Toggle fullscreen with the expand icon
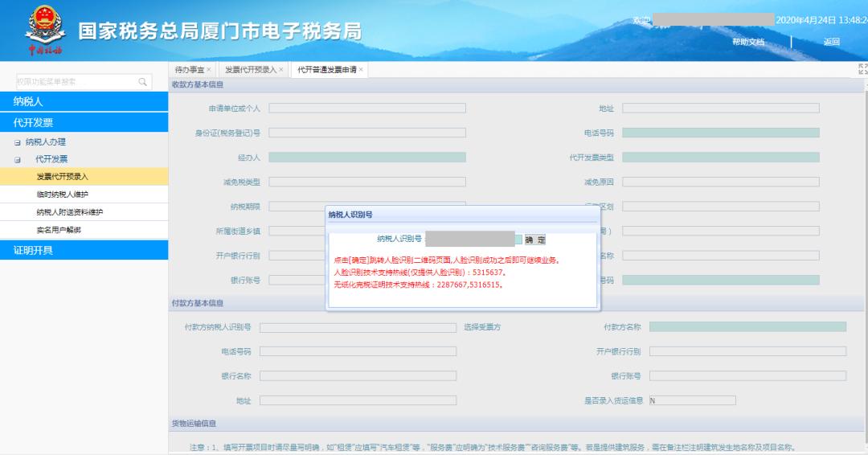The image size is (868, 455). [862, 69]
